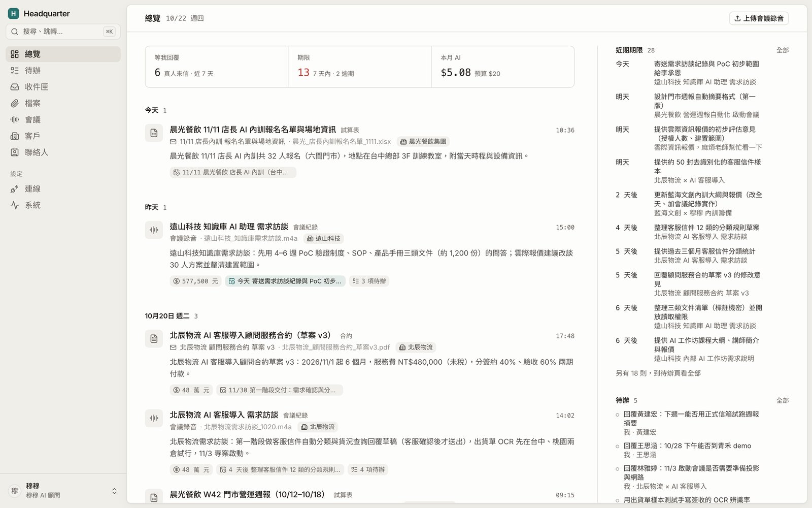
Task: Click 全部 link next to 近期期限
Action: pyautogui.click(x=783, y=50)
